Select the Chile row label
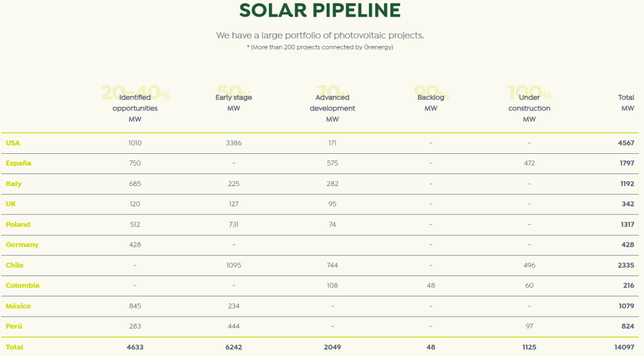The width and height of the screenshot is (644, 356). pos(15,265)
